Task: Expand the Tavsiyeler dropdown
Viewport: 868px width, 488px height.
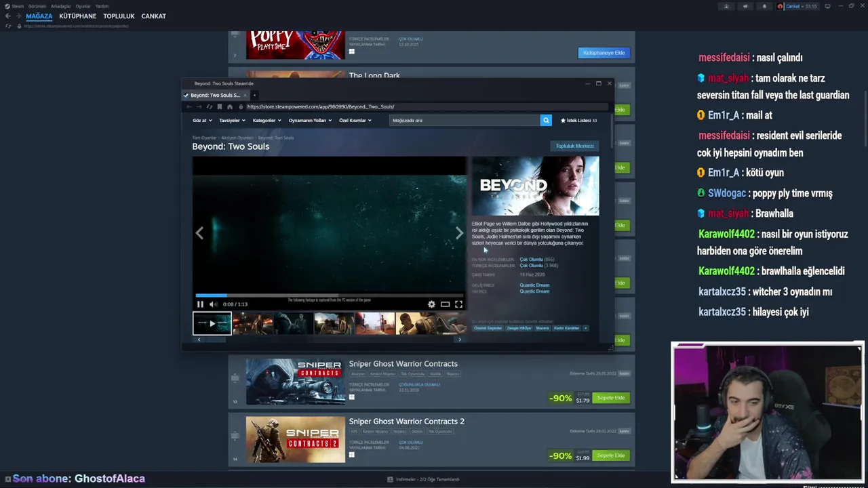Action: click(232, 120)
